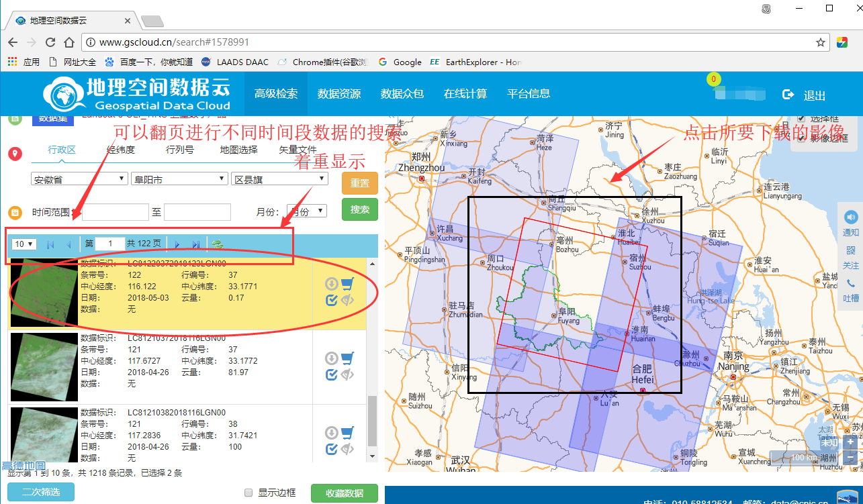Open the EarthExplorer bookmark
This screenshot has height=504, width=863.
[475, 62]
